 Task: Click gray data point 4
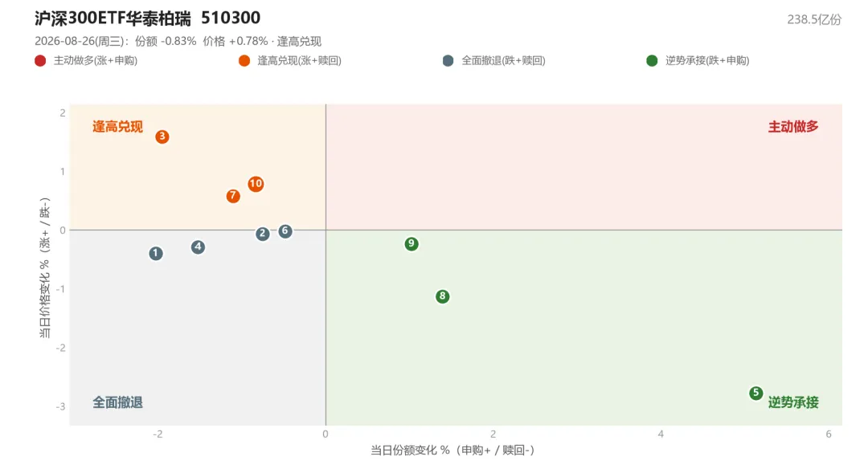point(199,247)
